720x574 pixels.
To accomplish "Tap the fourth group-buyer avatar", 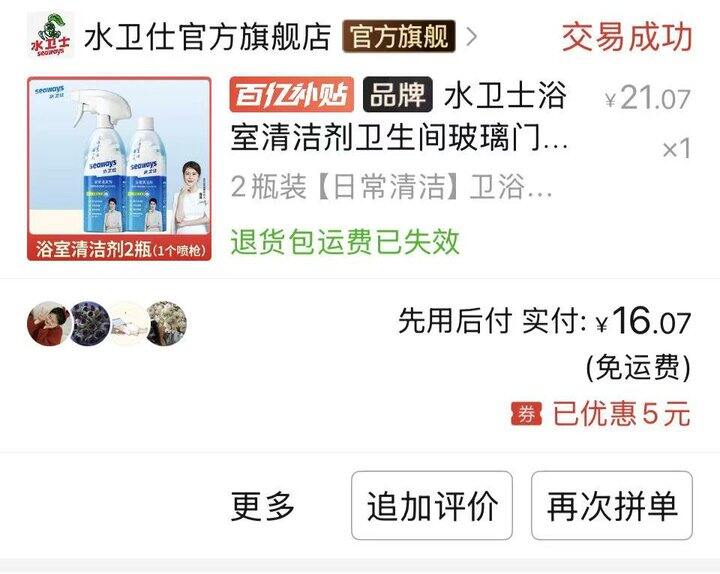I will pos(166,323).
